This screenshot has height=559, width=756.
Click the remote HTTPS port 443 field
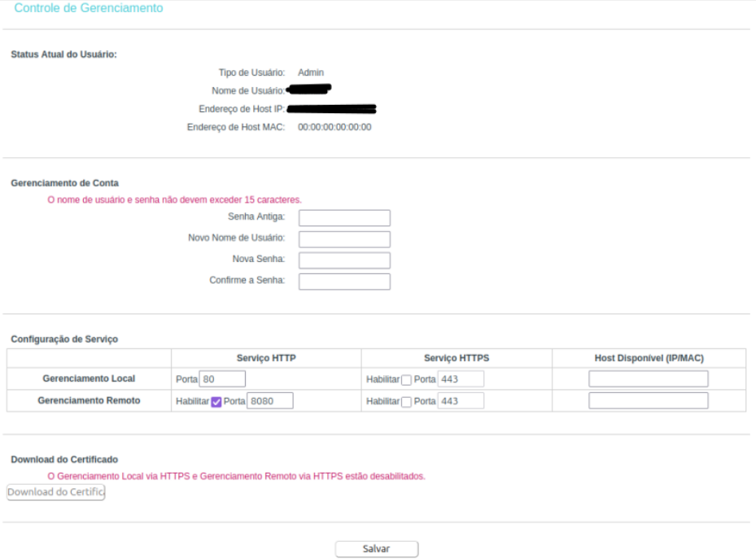tap(461, 400)
